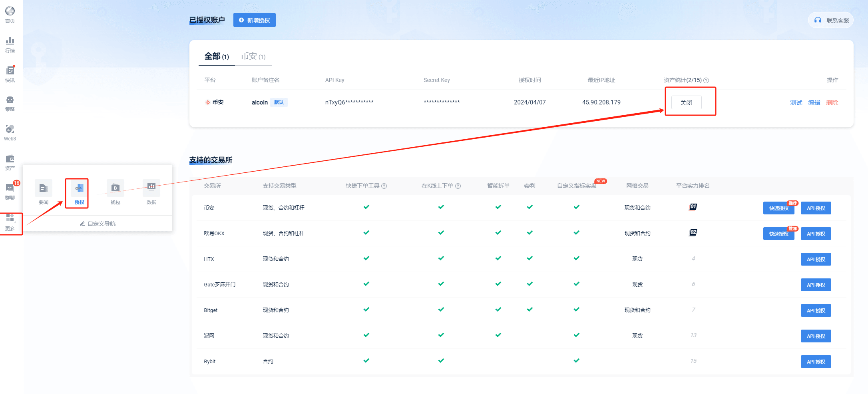The height and width of the screenshot is (394, 868).
Task: Click API 授权 for HTX
Action: point(816,259)
